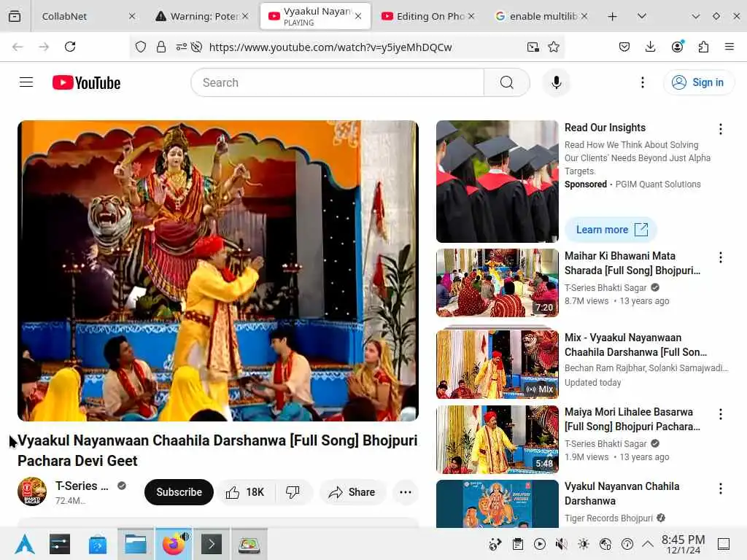This screenshot has height=560, width=747.
Task: Click the playing video player
Action: tap(218, 271)
